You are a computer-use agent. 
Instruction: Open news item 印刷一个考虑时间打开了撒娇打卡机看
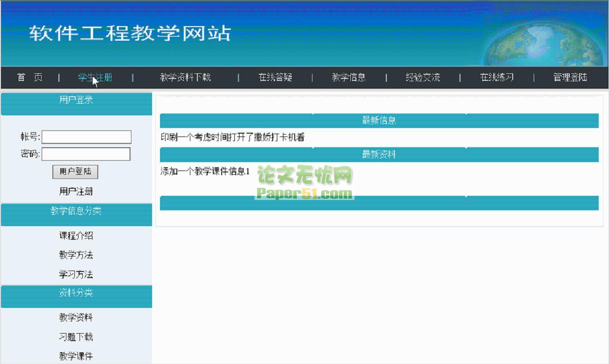coord(232,137)
